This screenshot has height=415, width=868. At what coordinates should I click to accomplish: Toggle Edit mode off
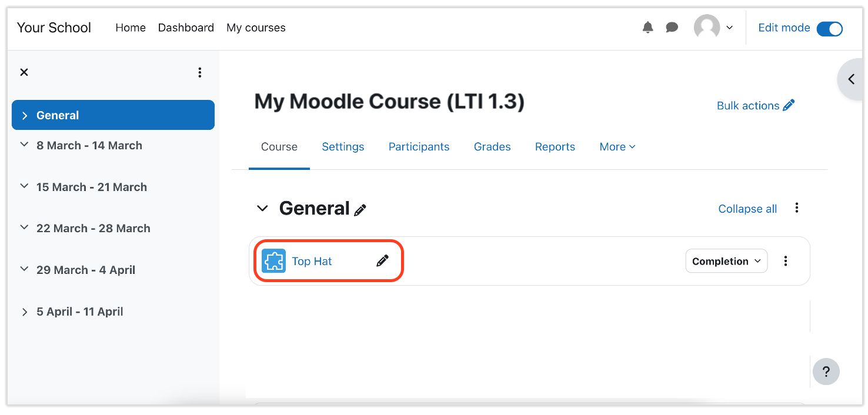pos(829,28)
